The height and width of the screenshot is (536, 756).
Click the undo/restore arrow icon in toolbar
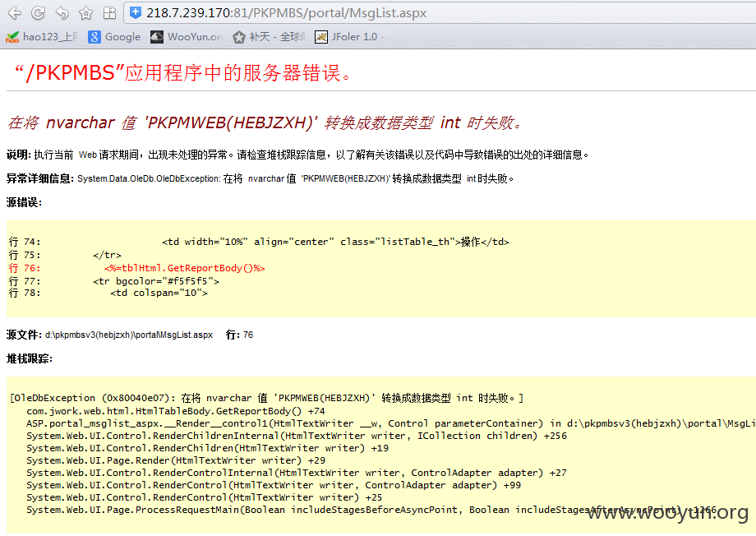[x=62, y=13]
